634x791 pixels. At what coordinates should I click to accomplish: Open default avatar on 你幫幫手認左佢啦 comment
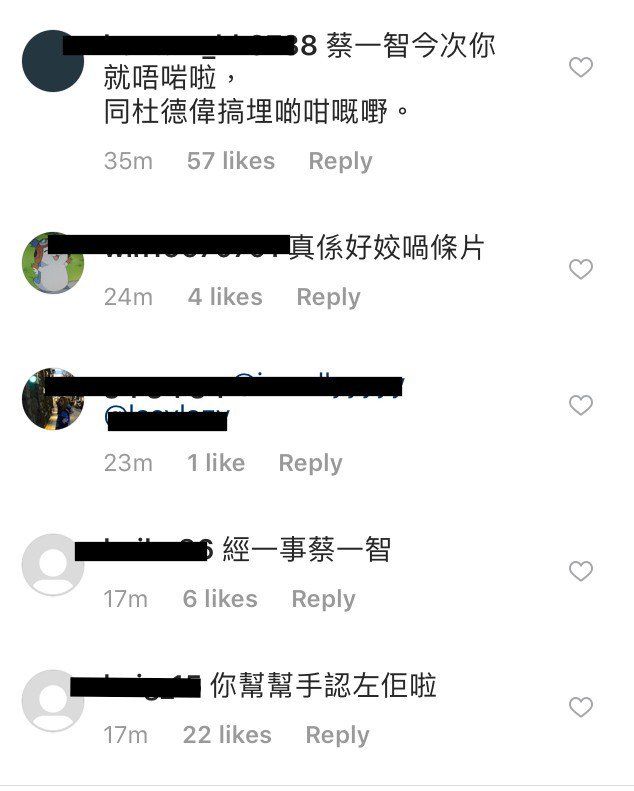(53, 701)
